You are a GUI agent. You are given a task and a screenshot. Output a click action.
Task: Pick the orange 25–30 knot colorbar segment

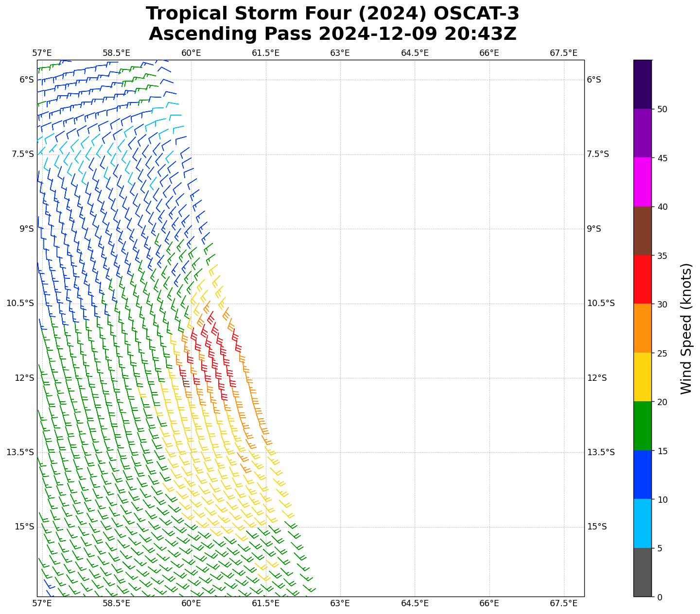coord(642,328)
